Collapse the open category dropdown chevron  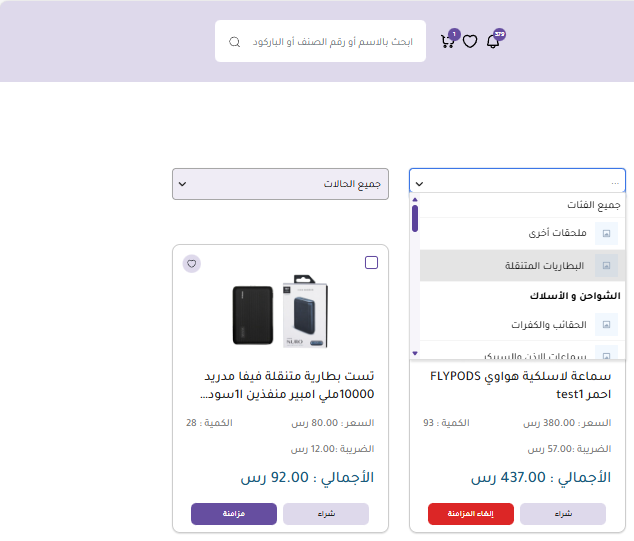pos(420,184)
